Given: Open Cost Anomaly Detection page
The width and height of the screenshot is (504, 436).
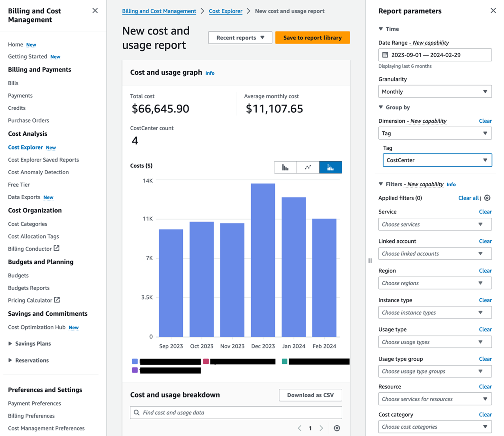Looking at the screenshot, I should point(38,172).
